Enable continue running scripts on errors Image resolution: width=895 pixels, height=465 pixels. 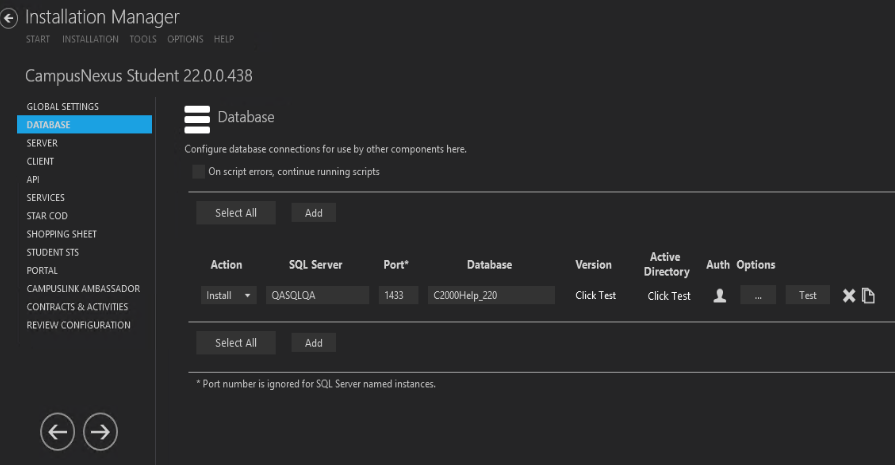click(198, 172)
